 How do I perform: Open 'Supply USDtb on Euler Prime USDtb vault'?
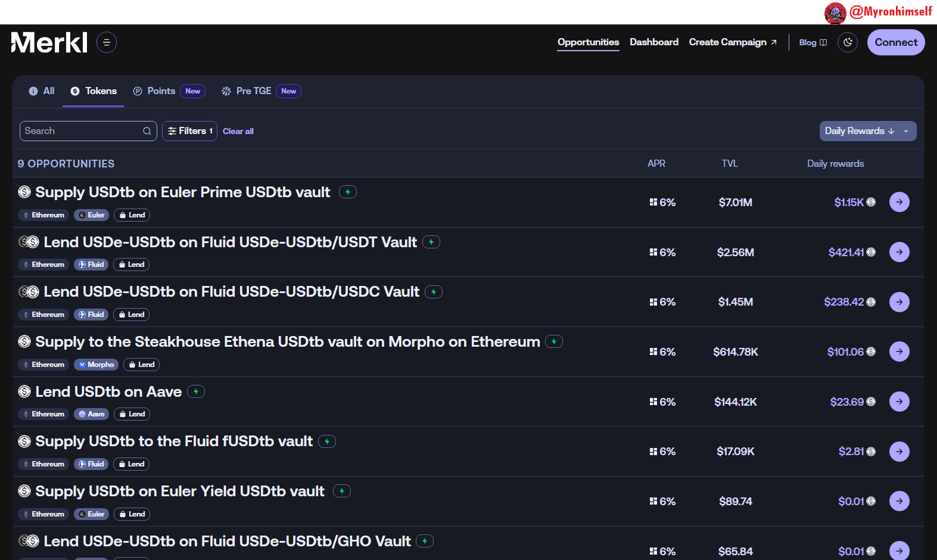click(182, 192)
